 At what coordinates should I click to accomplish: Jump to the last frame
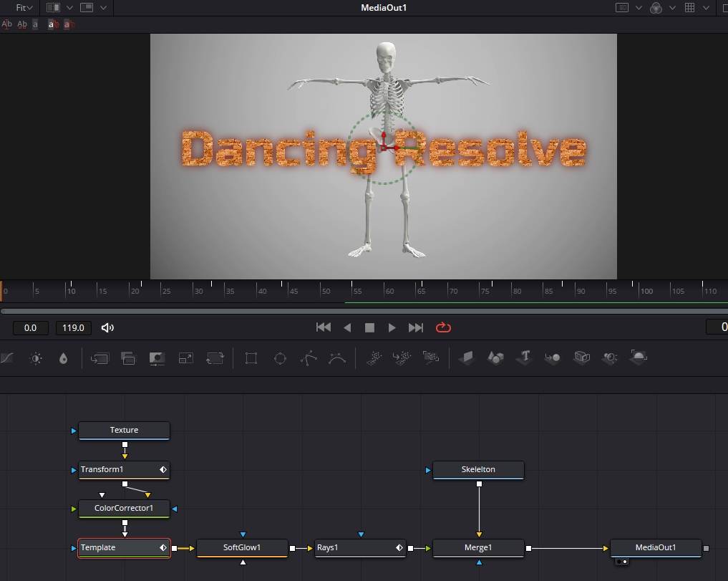(416, 327)
